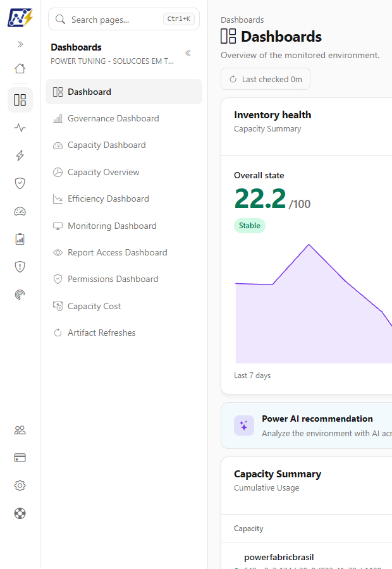Click the Monitoring Dashboard monitor icon
The image size is (392, 569).
click(x=58, y=226)
